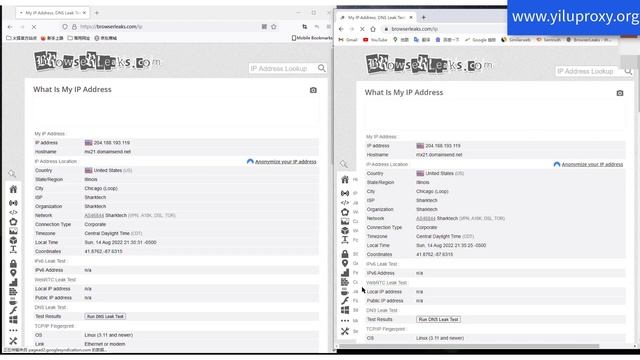Open the cube icon in right window sidebar
The height and width of the screenshot is (360, 640).
click(x=345, y=231)
